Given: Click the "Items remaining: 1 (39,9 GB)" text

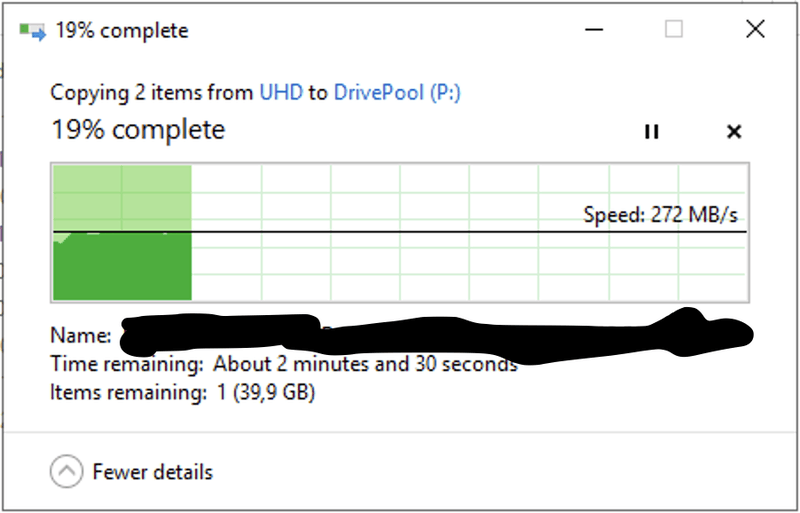Looking at the screenshot, I should (182, 393).
